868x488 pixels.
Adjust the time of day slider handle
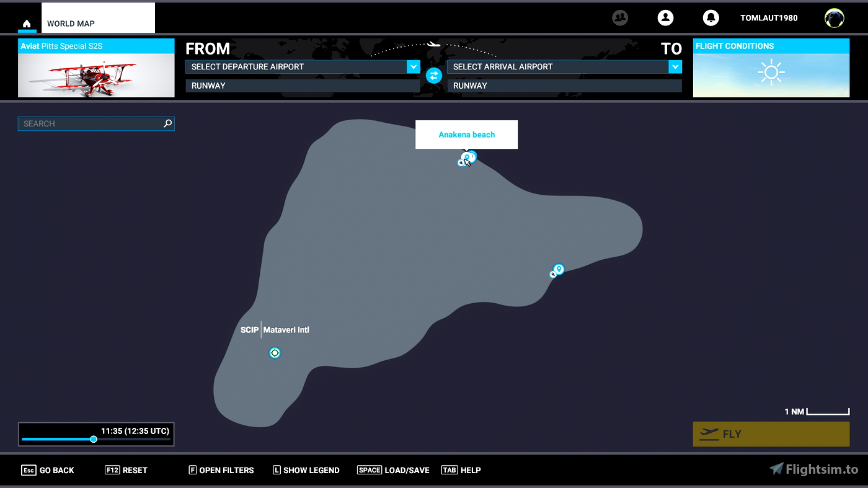click(x=94, y=439)
